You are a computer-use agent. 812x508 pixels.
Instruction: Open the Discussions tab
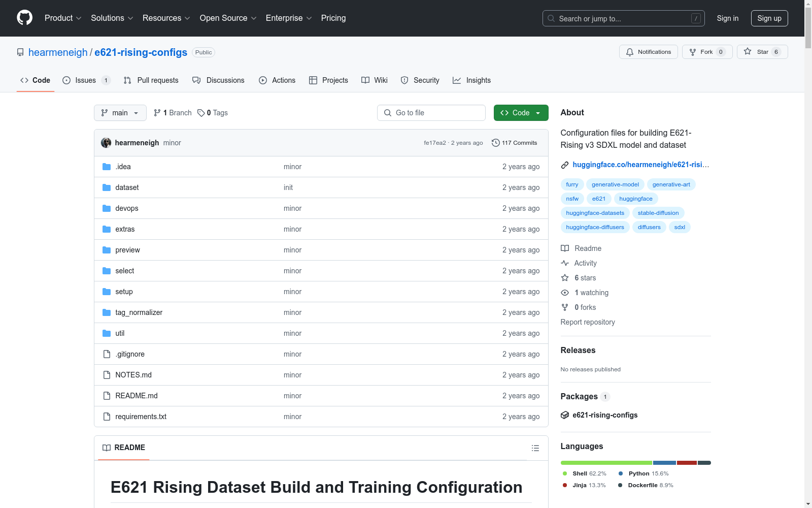pos(218,80)
